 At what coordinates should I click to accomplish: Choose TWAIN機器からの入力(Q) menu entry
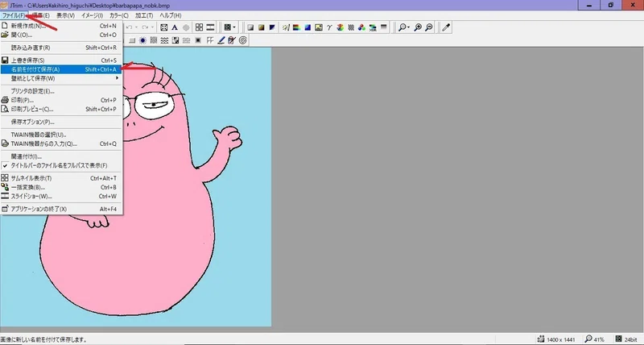click(x=61, y=143)
